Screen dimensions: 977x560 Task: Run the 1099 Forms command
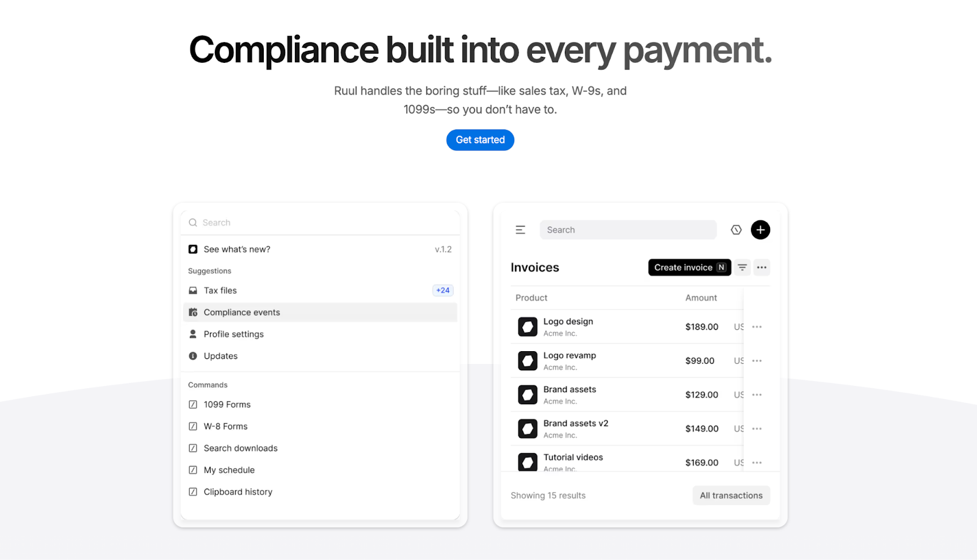pos(320,404)
